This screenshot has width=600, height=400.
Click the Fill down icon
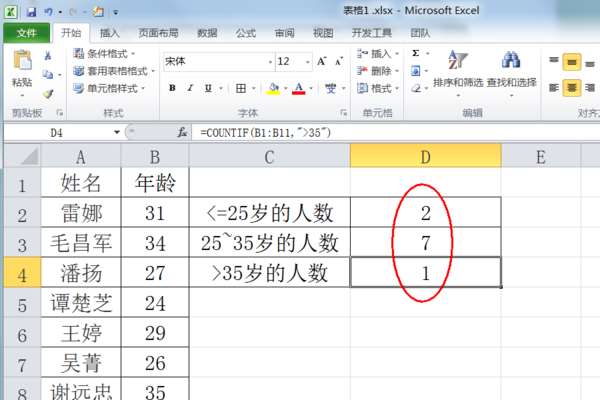pos(416,70)
